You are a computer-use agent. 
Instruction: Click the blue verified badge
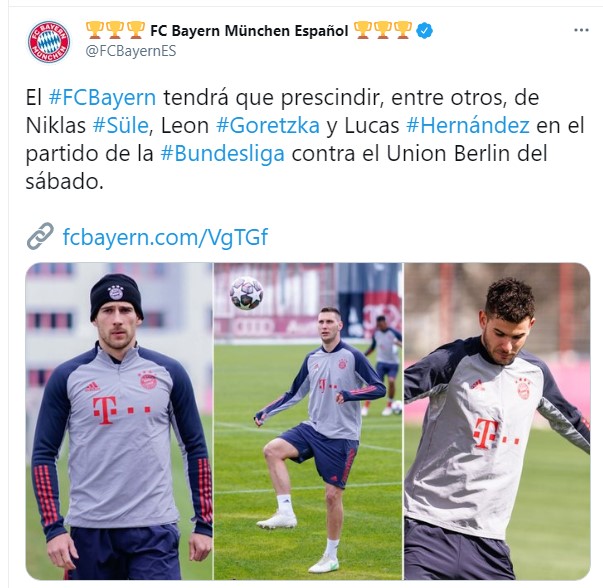pyautogui.click(x=425, y=30)
